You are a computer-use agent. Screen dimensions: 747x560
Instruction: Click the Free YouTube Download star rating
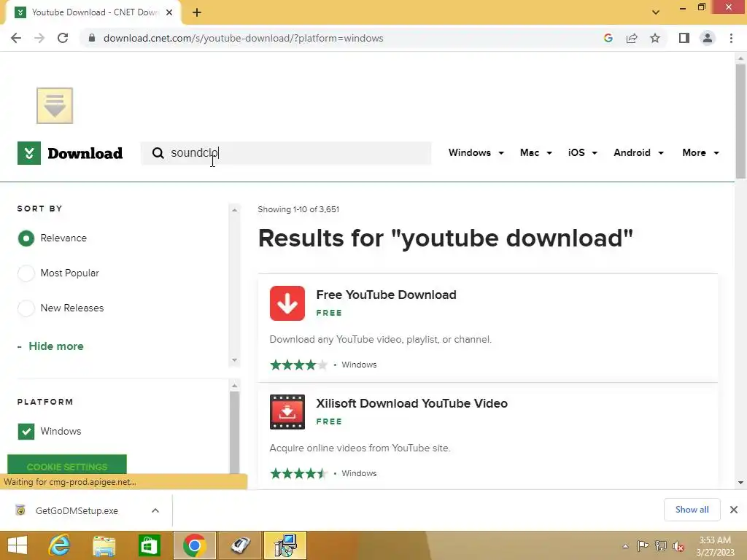click(298, 365)
